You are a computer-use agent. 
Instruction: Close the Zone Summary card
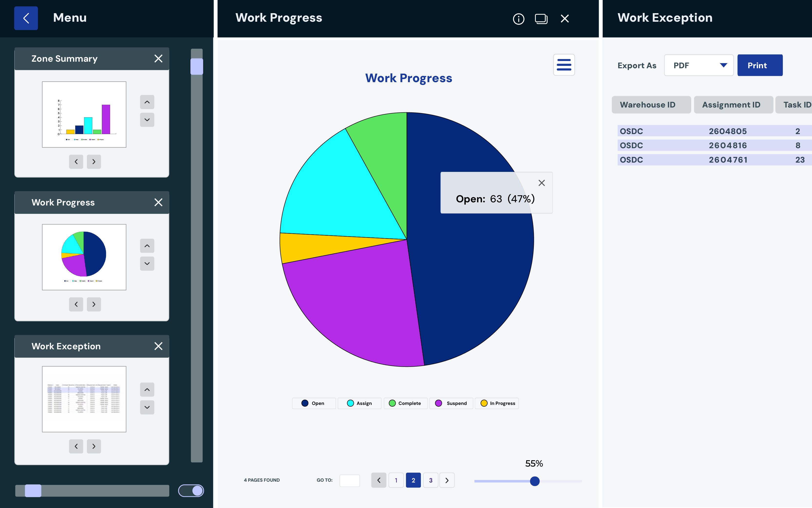pos(158,59)
